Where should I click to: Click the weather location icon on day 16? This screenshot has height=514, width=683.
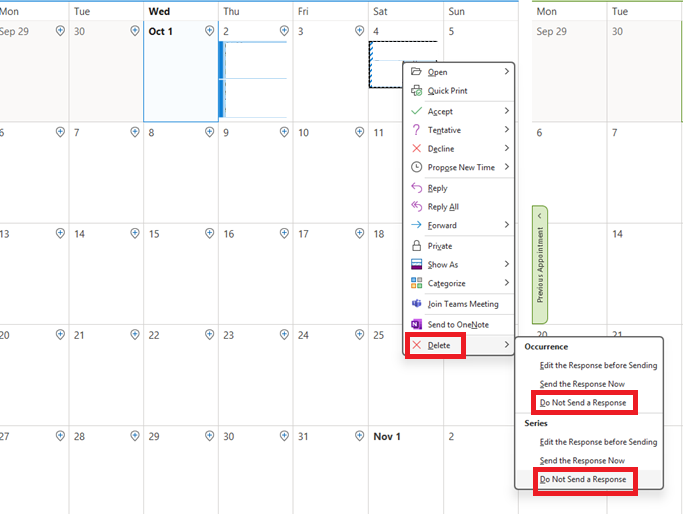coord(284,233)
